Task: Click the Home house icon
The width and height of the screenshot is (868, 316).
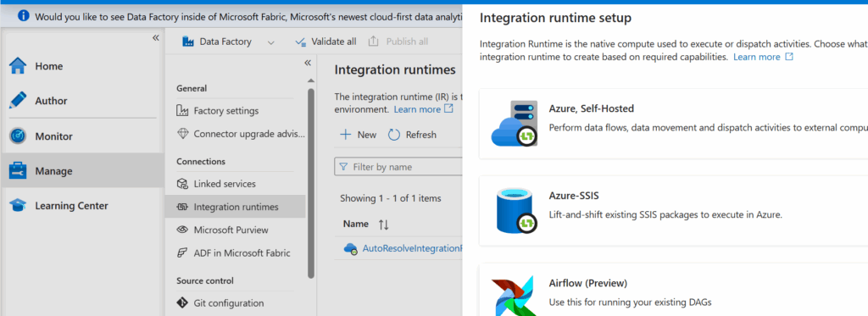Action: tap(18, 66)
